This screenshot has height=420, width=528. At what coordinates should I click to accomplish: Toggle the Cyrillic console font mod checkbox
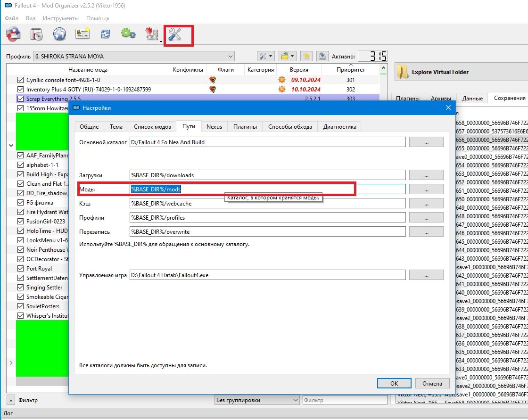click(x=20, y=80)
